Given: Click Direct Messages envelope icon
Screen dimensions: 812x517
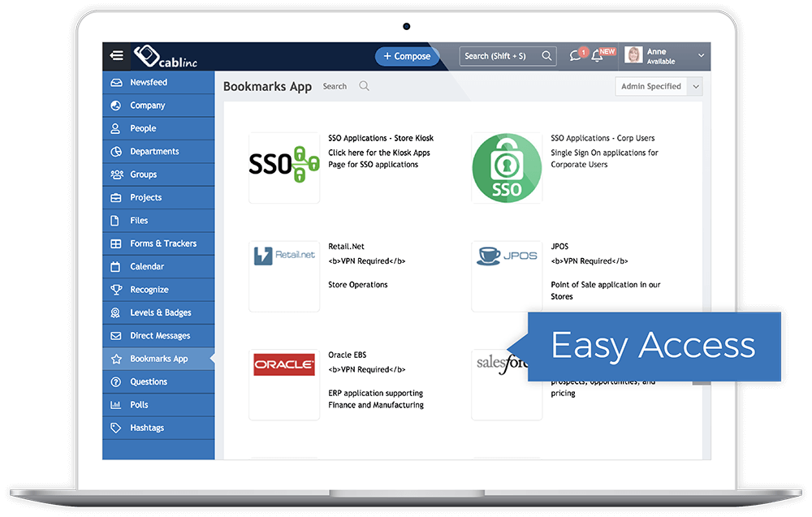Looking at the screenshot, I should point(116,336).
